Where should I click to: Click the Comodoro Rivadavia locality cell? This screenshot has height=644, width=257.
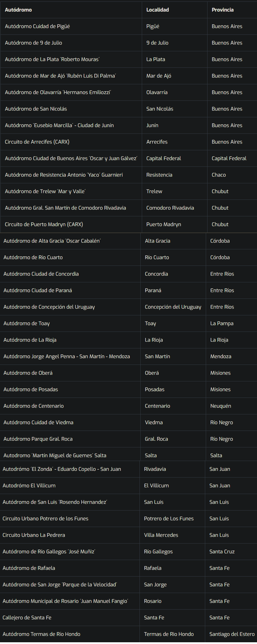(170, 208)
